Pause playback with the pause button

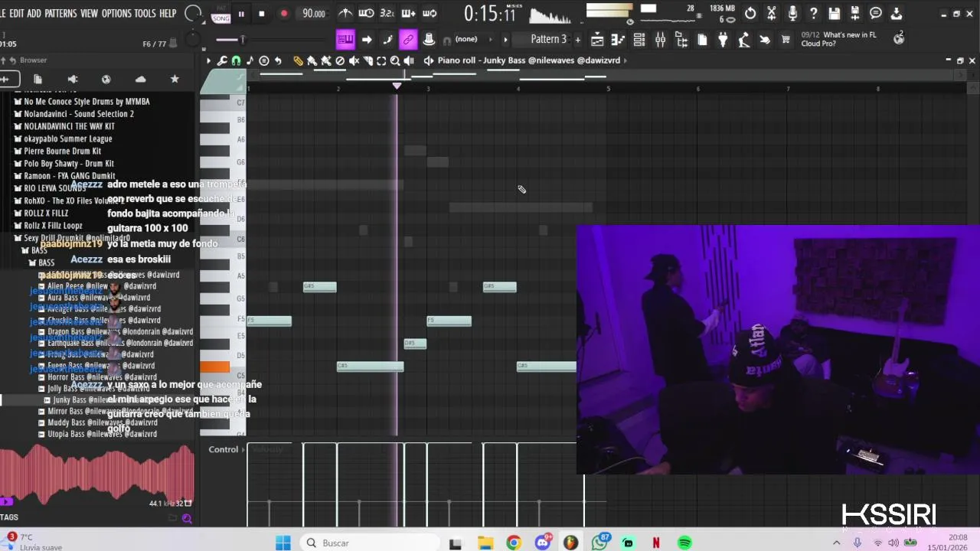coord(241,14)
